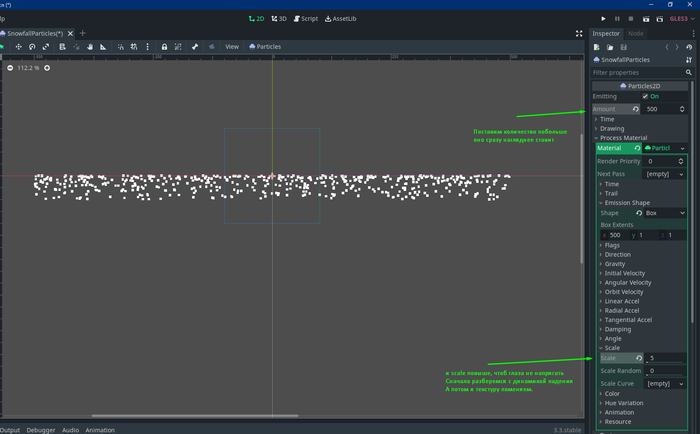Select the Rotate tool in toolbar
Screen dimensions: 700x434
click(32, 47)
